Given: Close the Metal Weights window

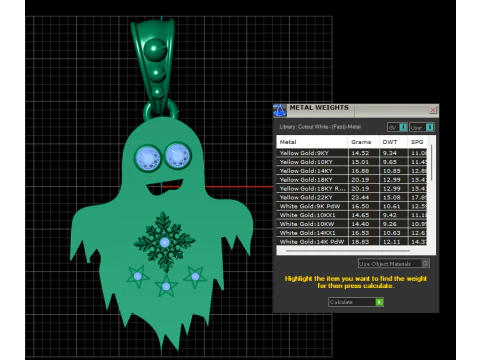Looking at the screenshot, I should [x=433, y=110].
